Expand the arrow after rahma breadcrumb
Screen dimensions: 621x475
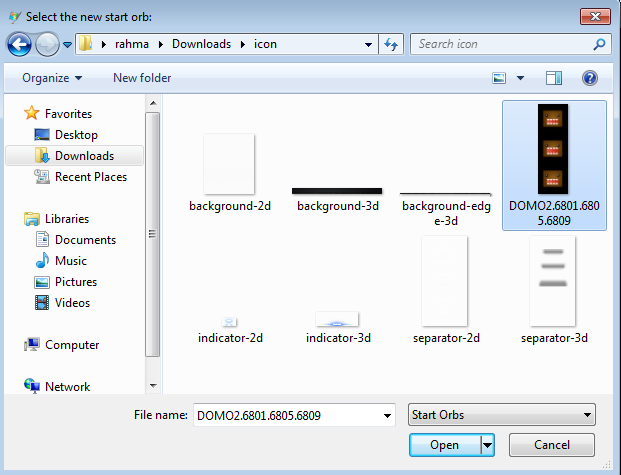(160, 44)
